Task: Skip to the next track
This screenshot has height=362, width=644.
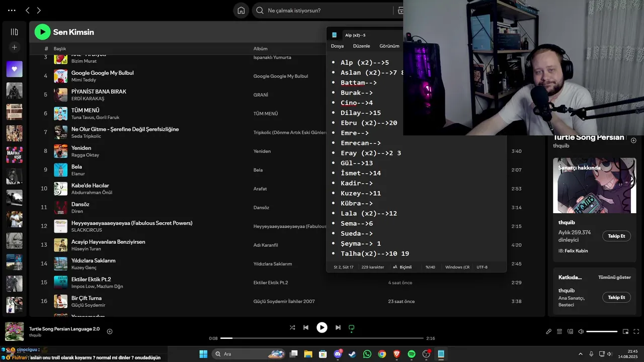Action: click(x=338, y=327)
